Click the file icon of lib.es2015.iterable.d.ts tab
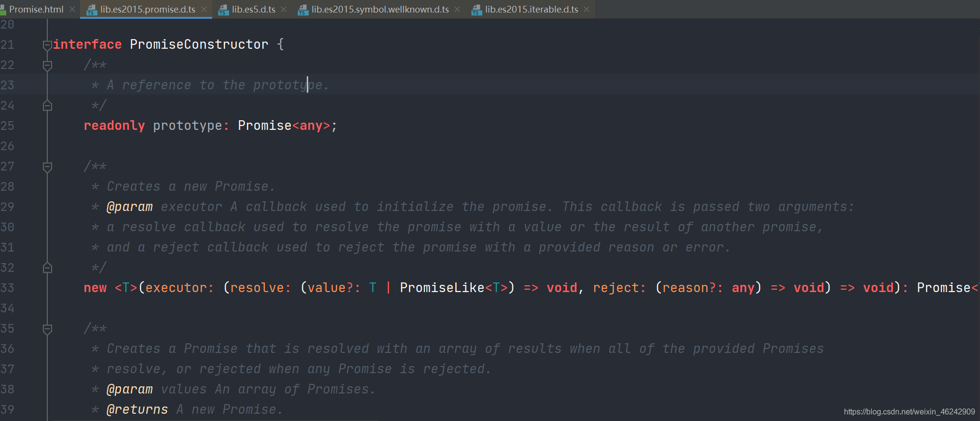 pos(476,10)
